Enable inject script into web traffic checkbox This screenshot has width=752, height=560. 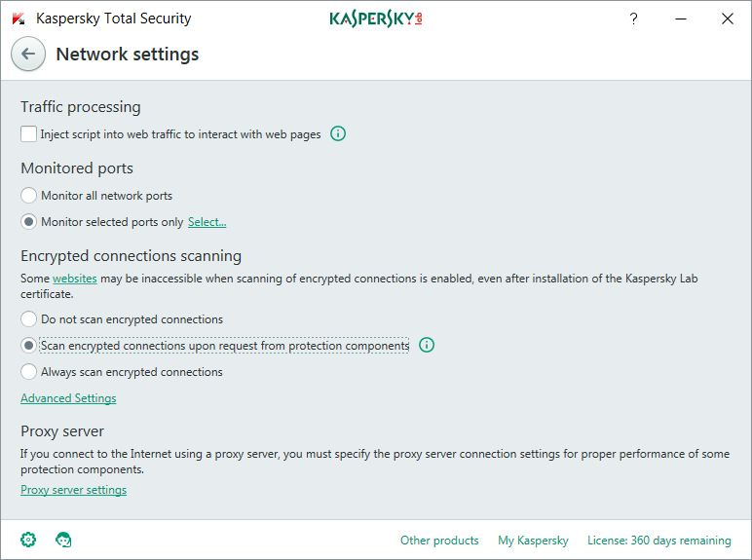[29, 133]
